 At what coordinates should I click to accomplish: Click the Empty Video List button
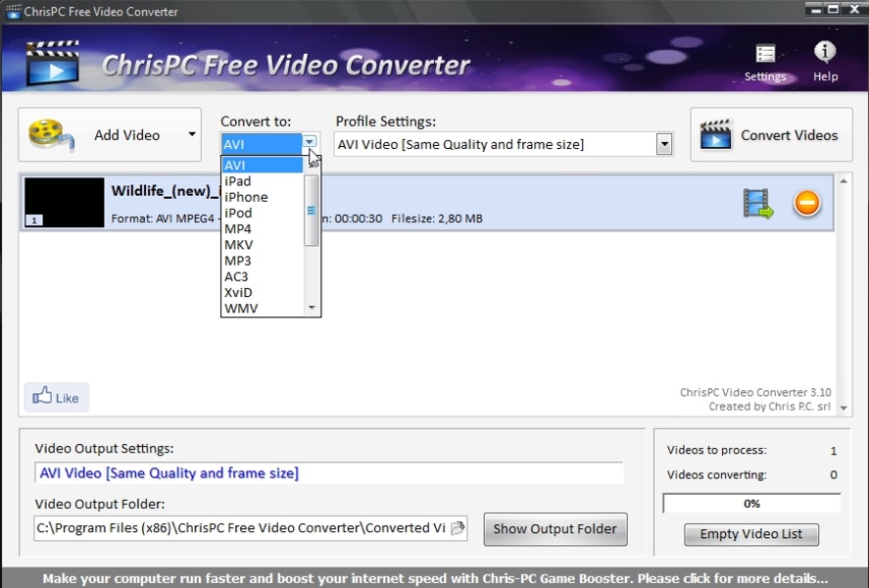coord(750,534)
